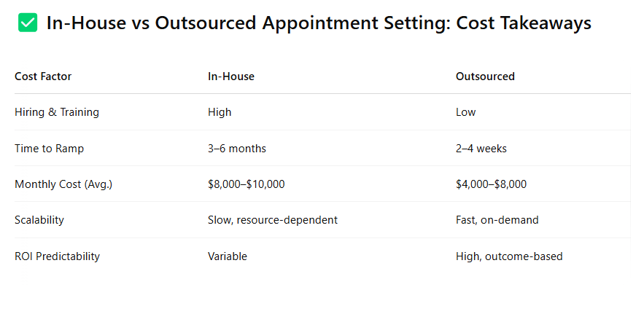Screen dimensions: 644x314
Task: Click the '$8,000–$10,000' cell
Action: 246,184
